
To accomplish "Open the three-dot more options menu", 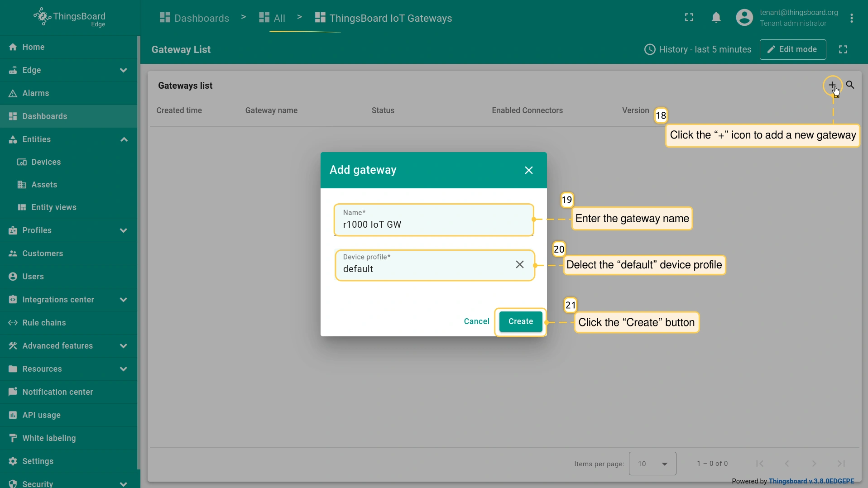I will pos(851,18).
